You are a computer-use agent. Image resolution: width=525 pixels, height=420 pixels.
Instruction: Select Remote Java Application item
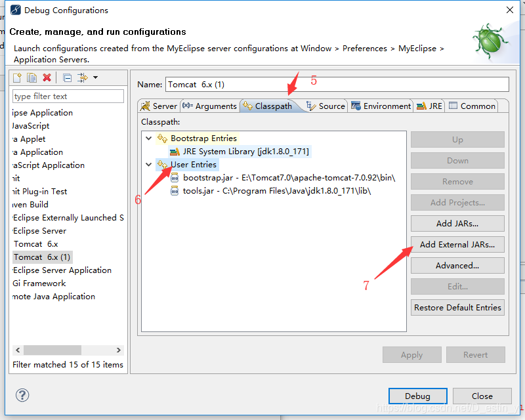click(x=54, y=297)
